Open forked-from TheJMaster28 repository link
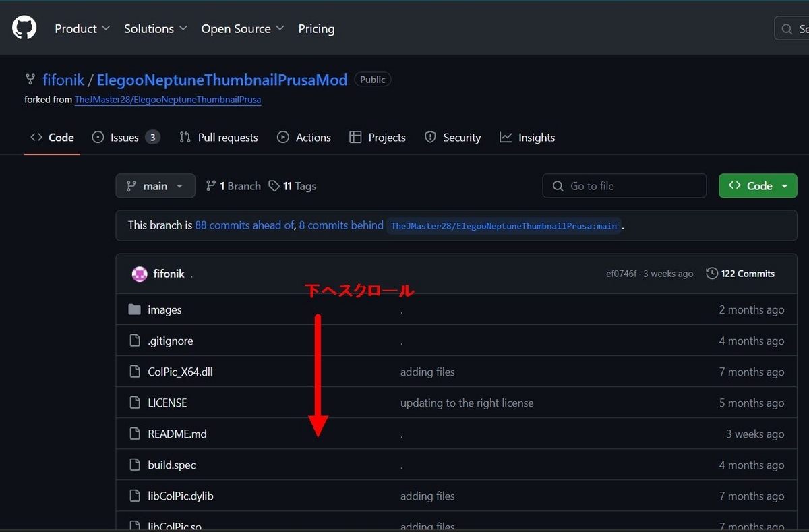This screenshot has width=809, height=532. point(168,100)
